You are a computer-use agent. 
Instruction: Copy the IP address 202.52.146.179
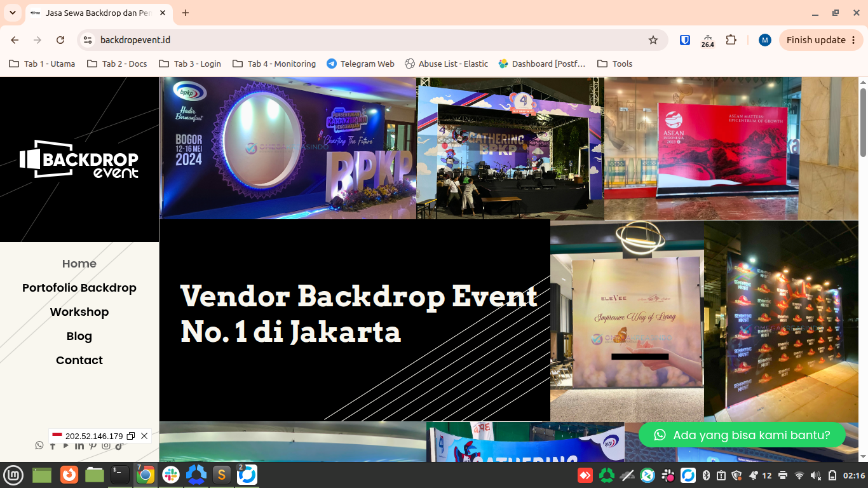tap(131, 436)
